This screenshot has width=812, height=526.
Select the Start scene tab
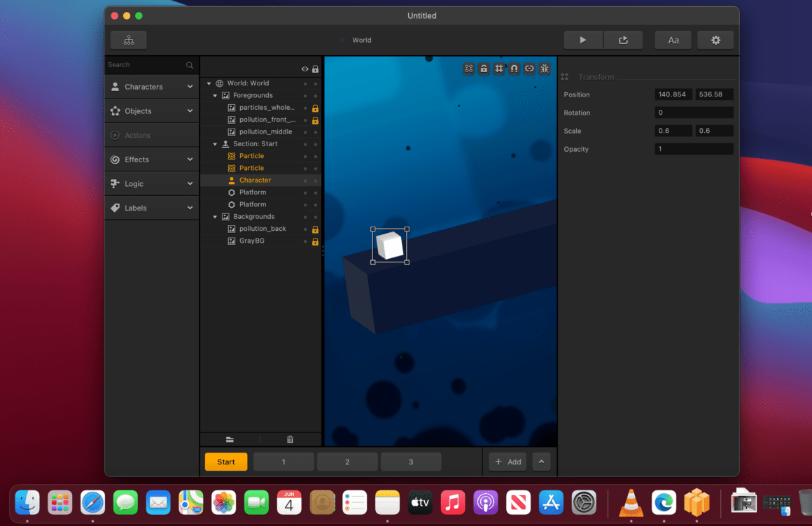coord(226,462)
